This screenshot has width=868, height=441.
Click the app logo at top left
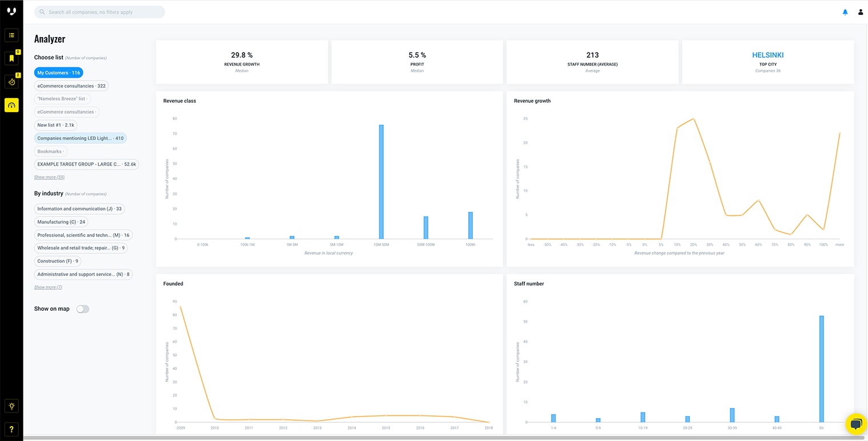[x=11, y=11]
